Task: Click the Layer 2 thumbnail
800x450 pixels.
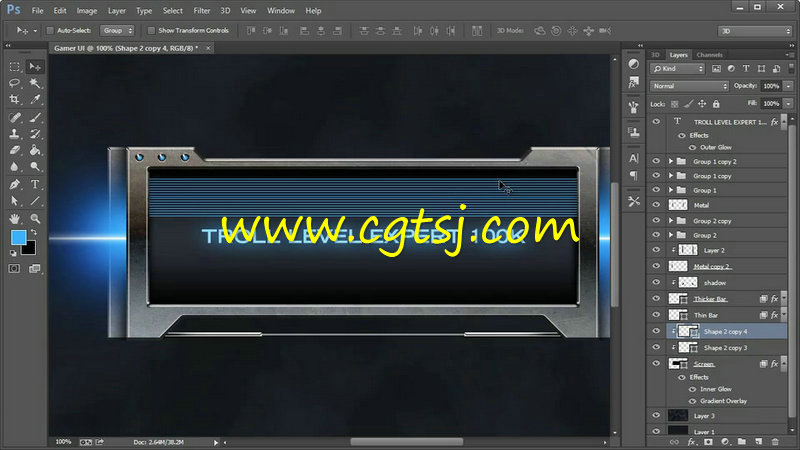Action: [x=688, y=250]
